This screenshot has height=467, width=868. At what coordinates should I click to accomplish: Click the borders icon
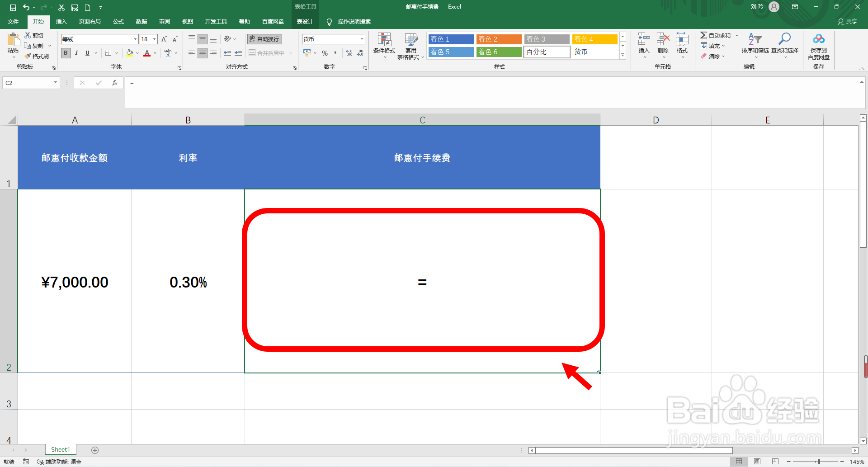point(108,53)
